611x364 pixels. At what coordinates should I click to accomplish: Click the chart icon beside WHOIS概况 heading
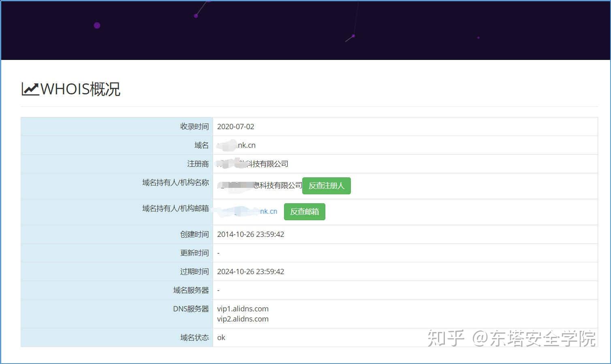pyautogui.click(x=30, y=88)
